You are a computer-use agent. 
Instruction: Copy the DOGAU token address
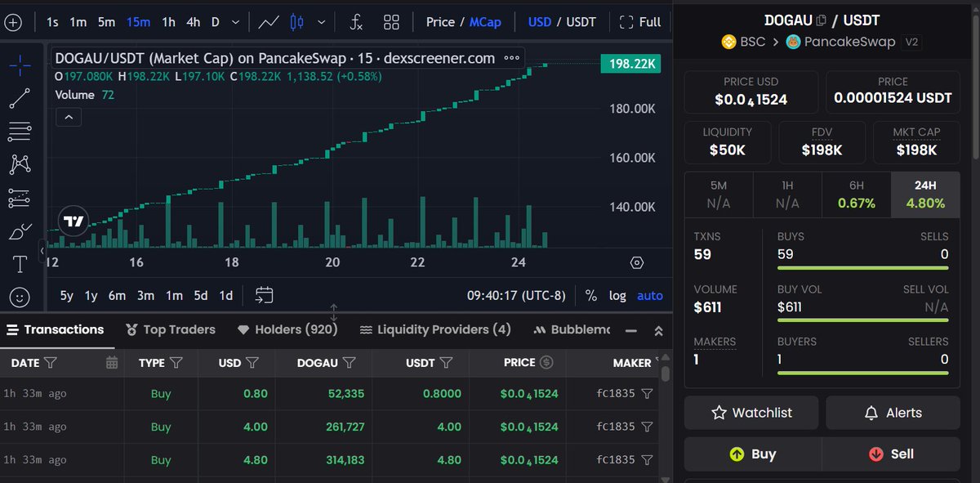[x=822, y=20]
